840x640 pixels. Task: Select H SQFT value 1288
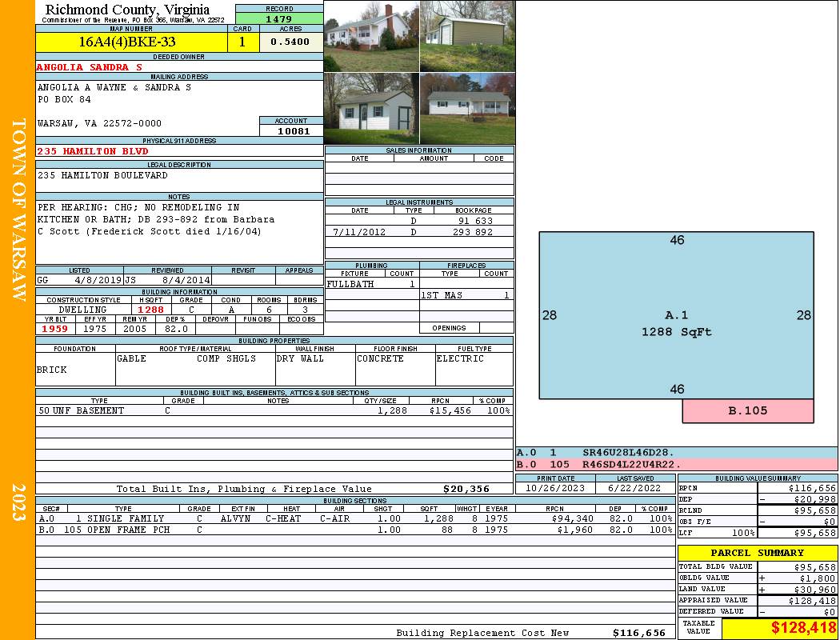pos(150,310)
